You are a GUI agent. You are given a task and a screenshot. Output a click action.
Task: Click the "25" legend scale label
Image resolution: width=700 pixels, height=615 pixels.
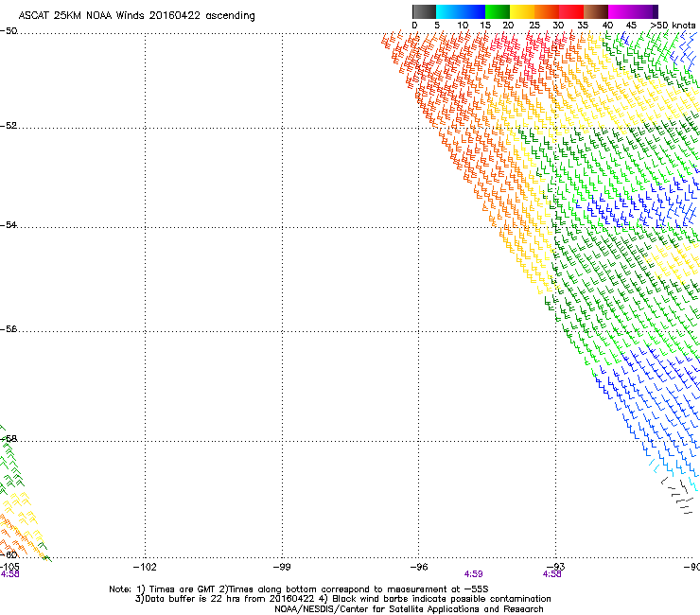534,26
